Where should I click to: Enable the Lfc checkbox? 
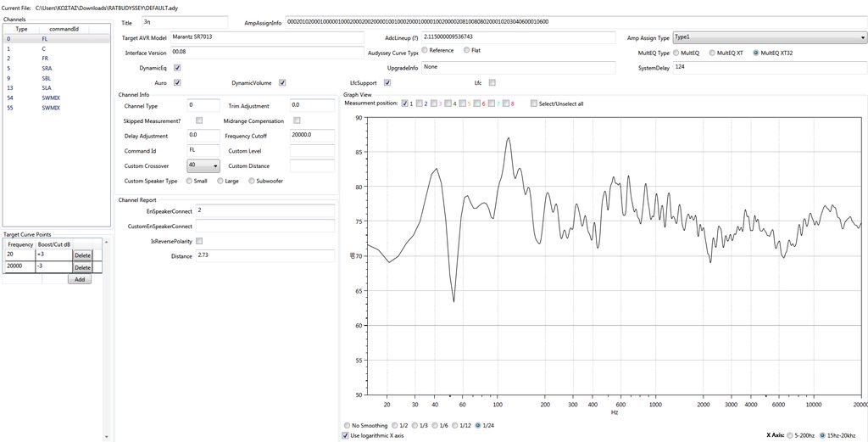[x=492, y=83]
